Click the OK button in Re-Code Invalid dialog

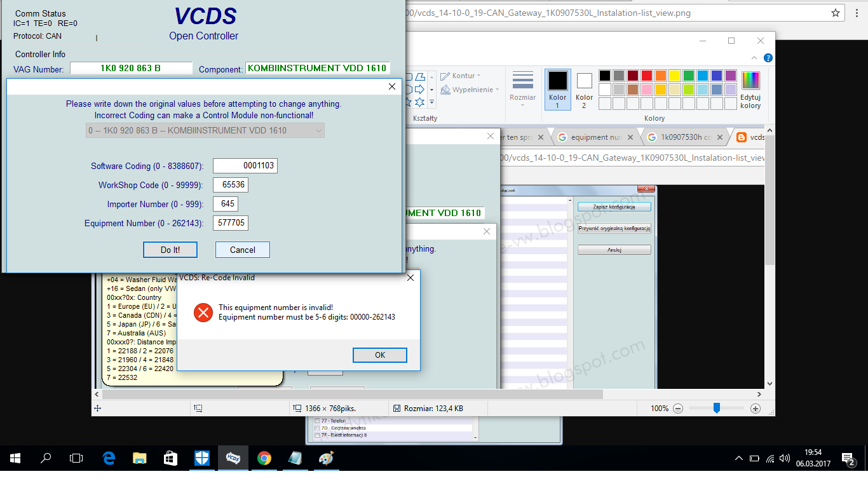click(380, 355)
